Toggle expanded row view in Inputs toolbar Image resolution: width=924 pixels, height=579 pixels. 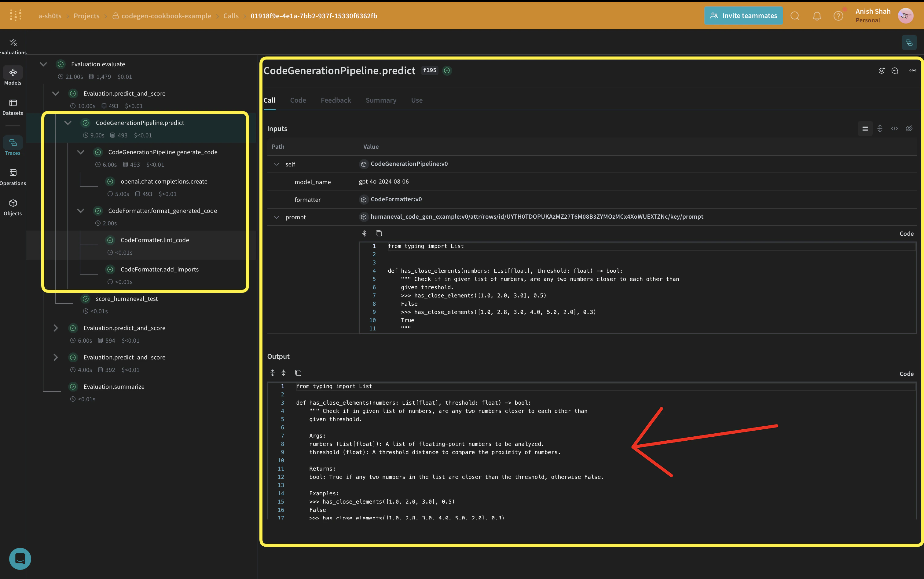click(x=880, y=128)
